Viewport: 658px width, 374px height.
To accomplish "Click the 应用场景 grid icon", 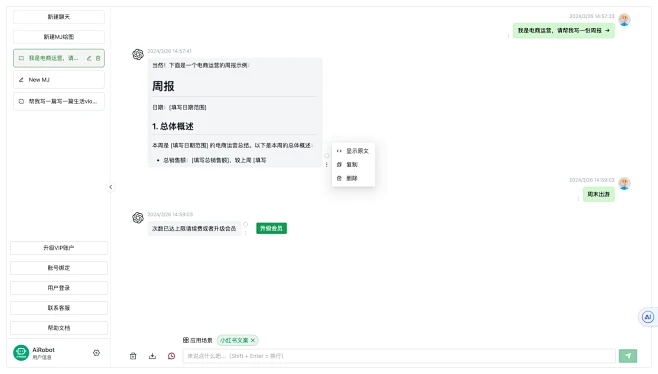I will coord(185,340).
